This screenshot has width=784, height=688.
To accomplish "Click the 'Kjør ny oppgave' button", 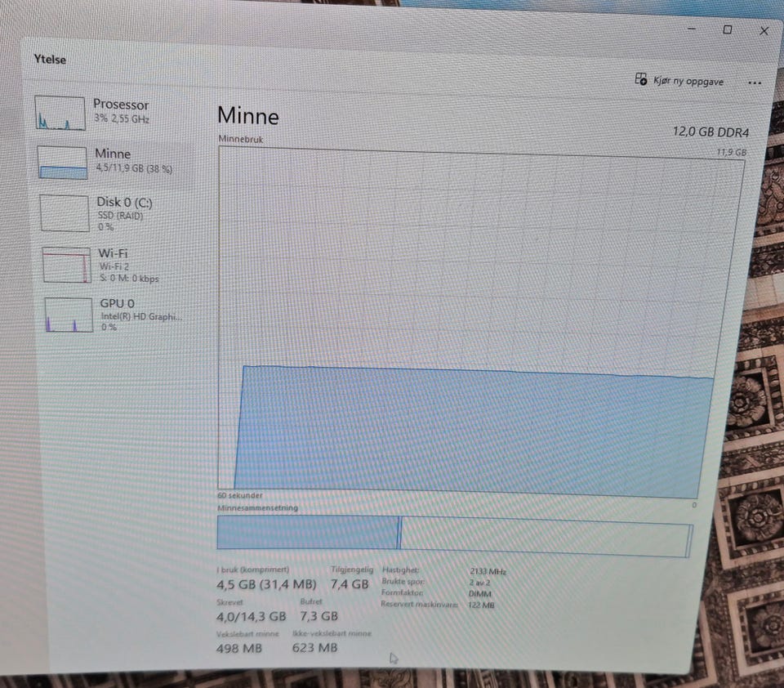I will pyautogui.click(x=679, y=80).
